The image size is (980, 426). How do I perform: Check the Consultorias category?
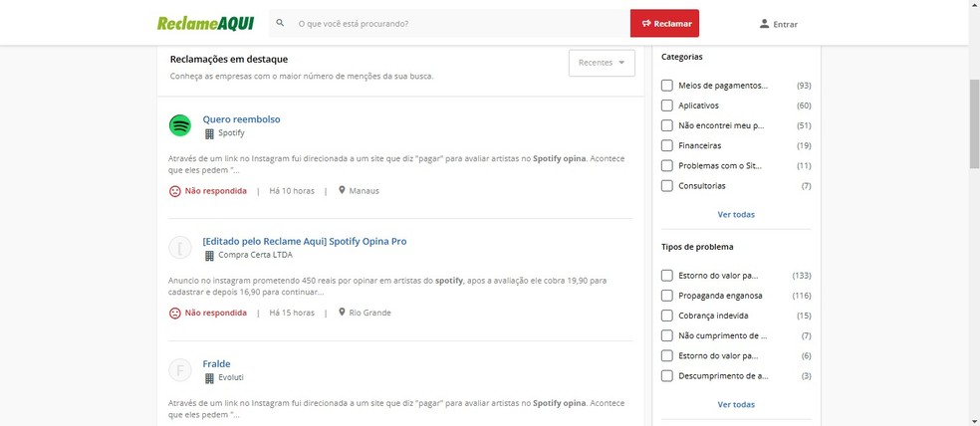click(667, 185)
